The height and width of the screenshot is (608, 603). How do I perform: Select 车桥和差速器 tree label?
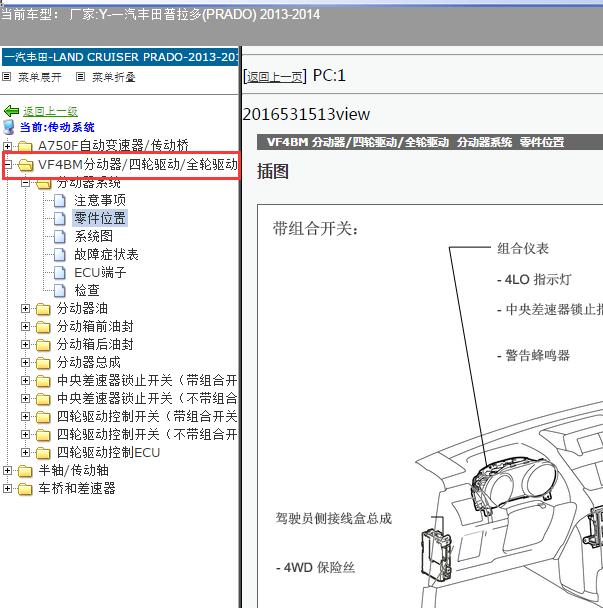(77, 489)
